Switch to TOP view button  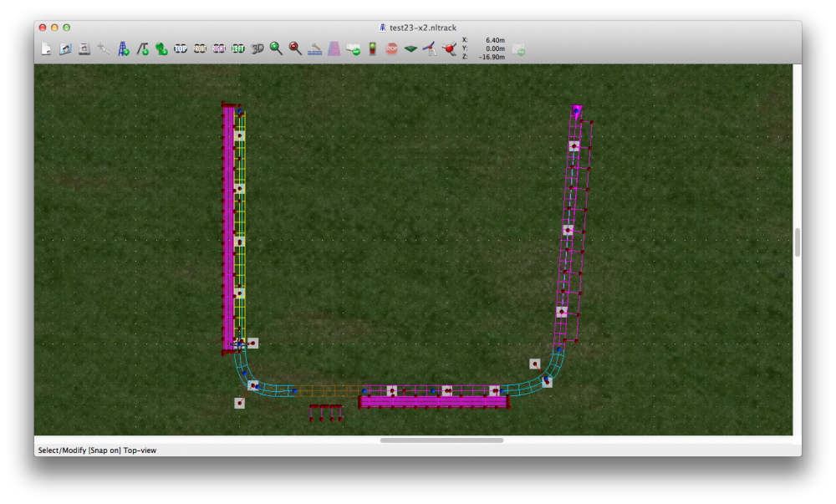pyautogui.click(x=181, y=49)
